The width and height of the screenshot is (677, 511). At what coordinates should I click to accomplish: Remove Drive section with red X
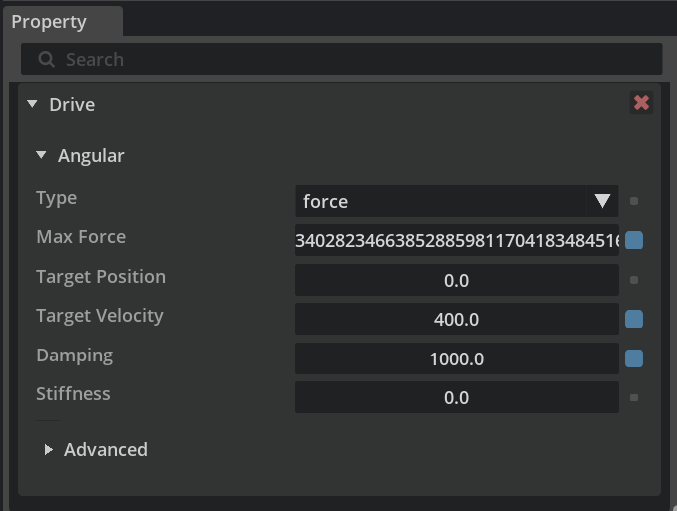pyautogui.click(x=642, y=103)
